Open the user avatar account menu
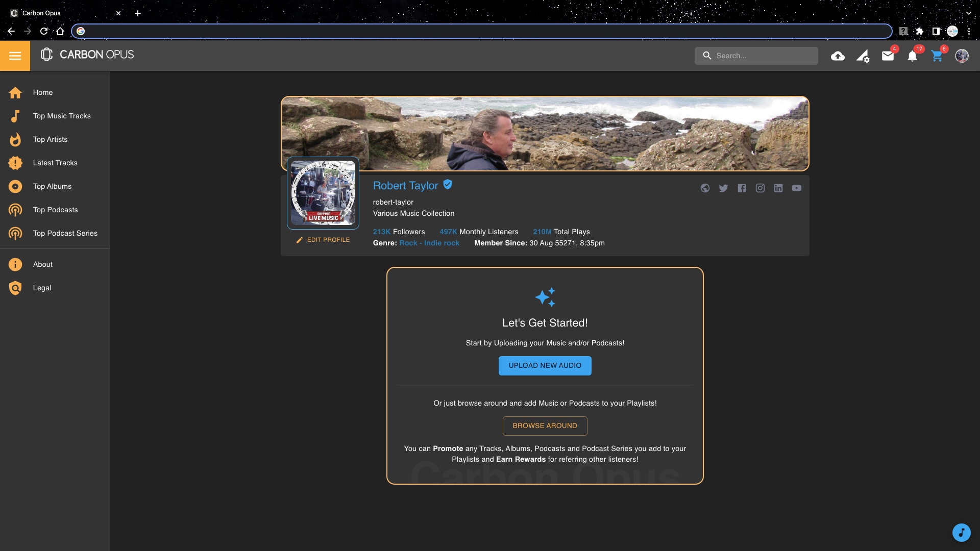 pos(962,56)
